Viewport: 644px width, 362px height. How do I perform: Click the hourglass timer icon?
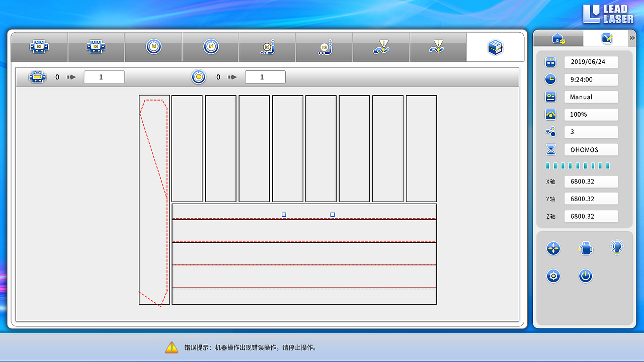point(551,150)
